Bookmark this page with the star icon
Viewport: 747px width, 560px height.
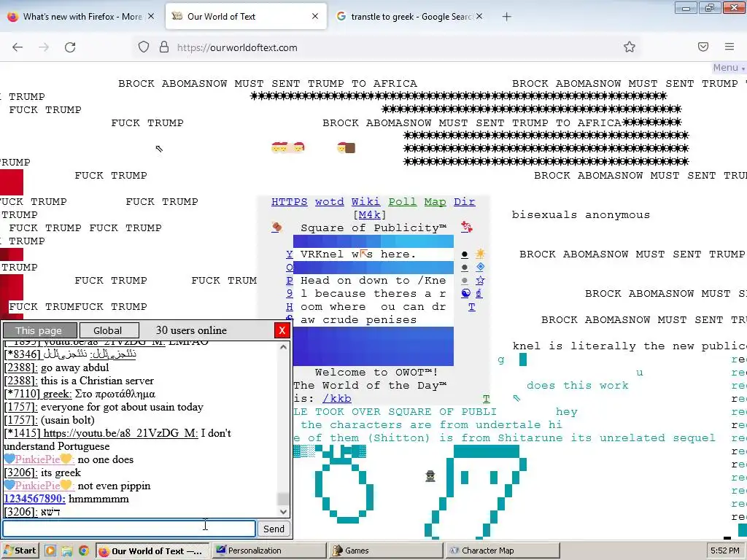pyautogui.click(x=630, y=47)
